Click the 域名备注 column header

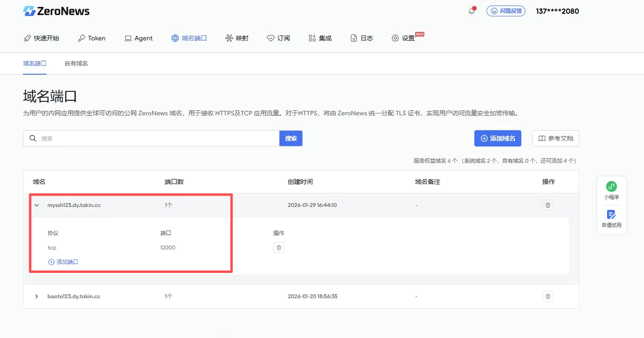coord(427,182)
